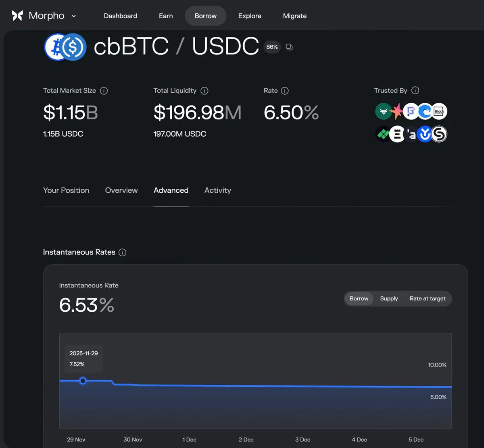This screenshot has height=448, width=484.
Task: Switch to the Overview tab
Action: click(x=121, y=190)
